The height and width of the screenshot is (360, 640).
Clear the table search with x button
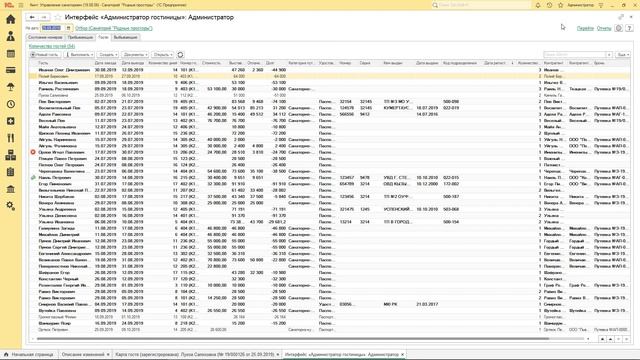point(609,54)
